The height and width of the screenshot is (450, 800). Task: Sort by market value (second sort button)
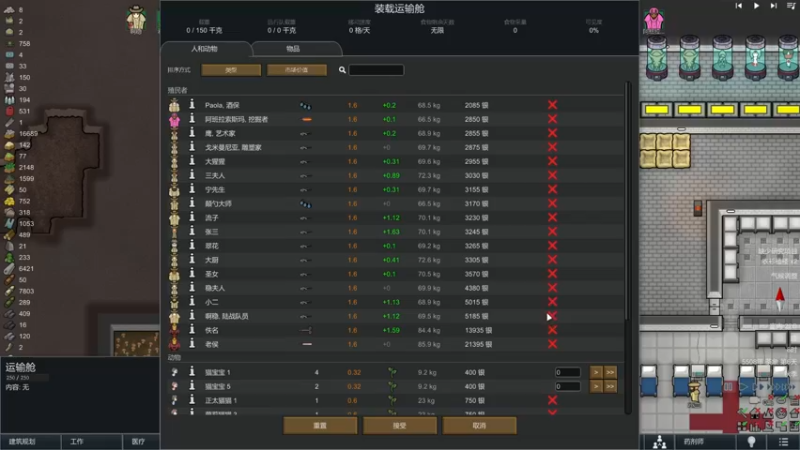[296, 70]
